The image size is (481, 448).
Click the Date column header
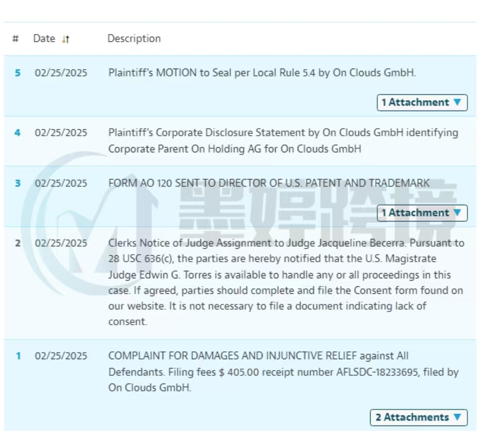[x=44, y=39]
